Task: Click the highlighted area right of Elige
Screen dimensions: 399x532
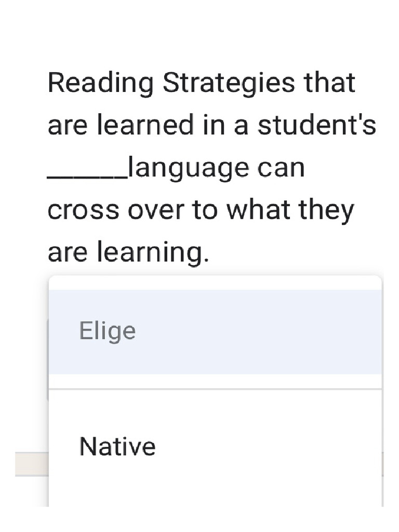Action: [260, 331]
